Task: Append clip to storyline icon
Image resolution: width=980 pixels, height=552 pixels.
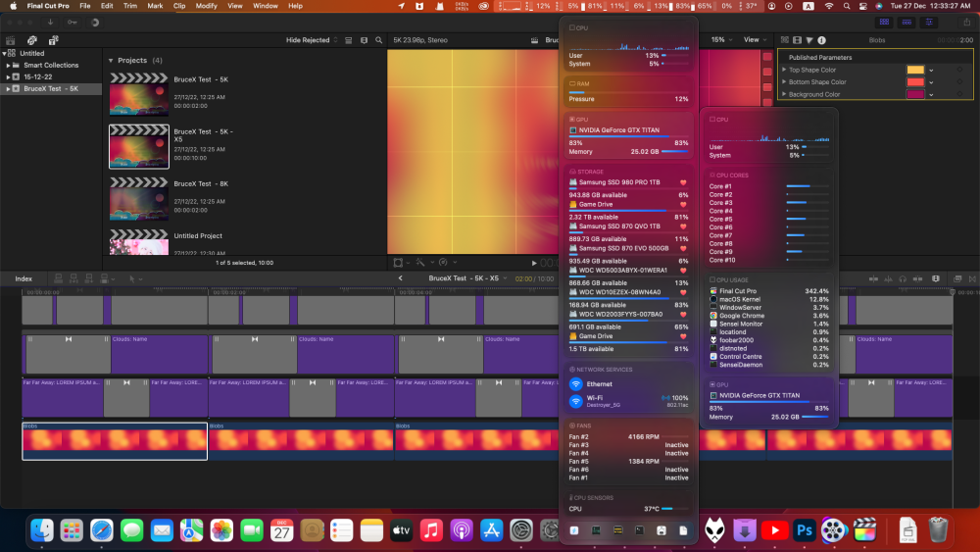Action: 89,278
